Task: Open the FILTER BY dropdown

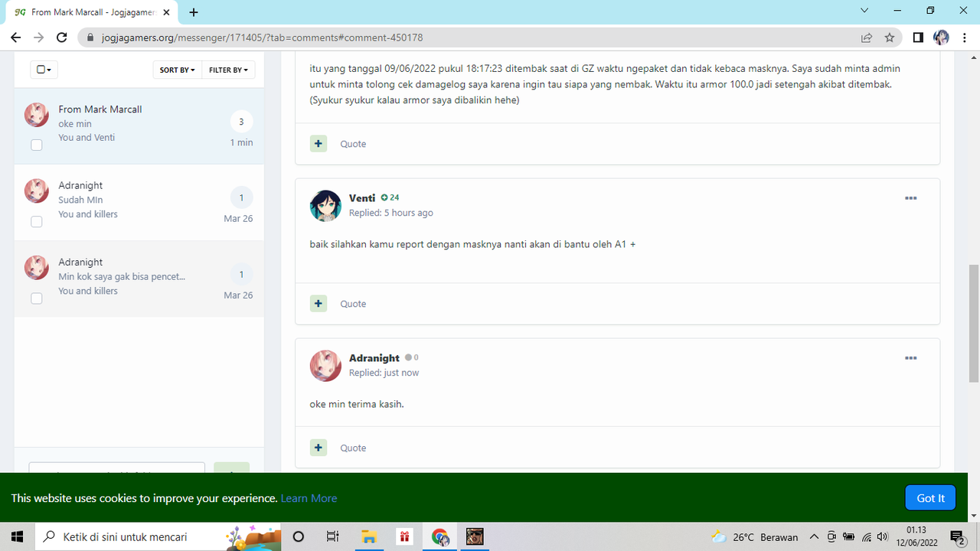Action: click(x=228, y=70)
